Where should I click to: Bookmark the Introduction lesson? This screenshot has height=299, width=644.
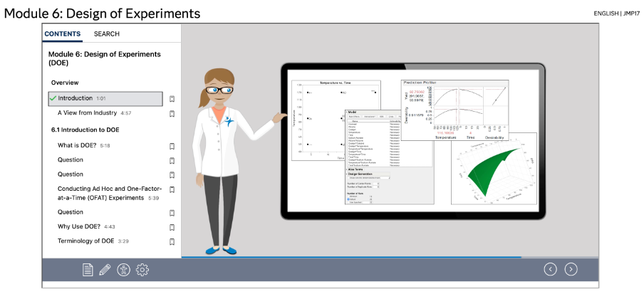pos(172,99)
